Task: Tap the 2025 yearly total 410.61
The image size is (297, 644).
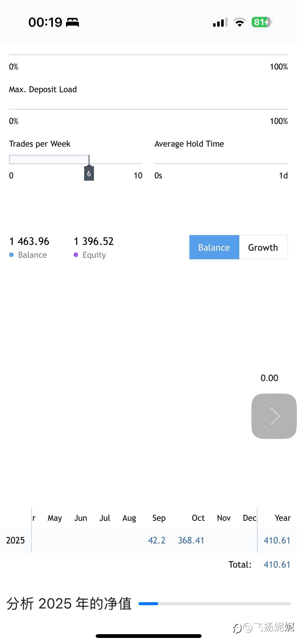Action: click(277, 540)
